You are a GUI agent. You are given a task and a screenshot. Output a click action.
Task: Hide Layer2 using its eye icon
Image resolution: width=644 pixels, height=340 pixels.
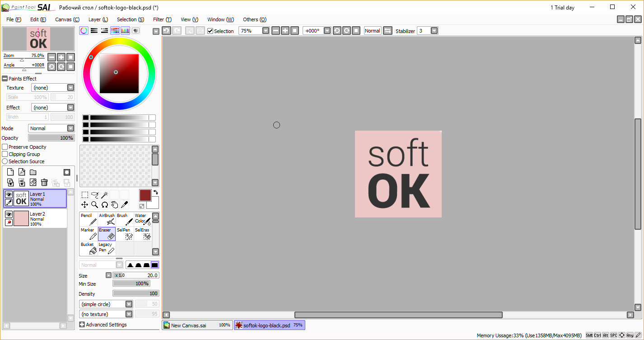pyautogui.click(x=9, y=214)
